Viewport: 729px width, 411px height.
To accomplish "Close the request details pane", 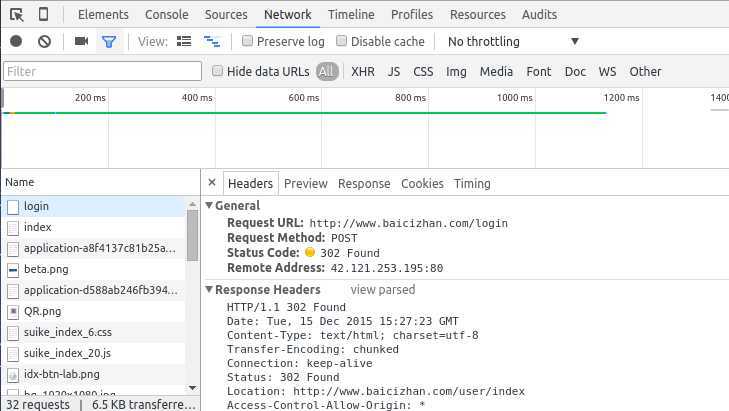I will (x=212, y=182).
